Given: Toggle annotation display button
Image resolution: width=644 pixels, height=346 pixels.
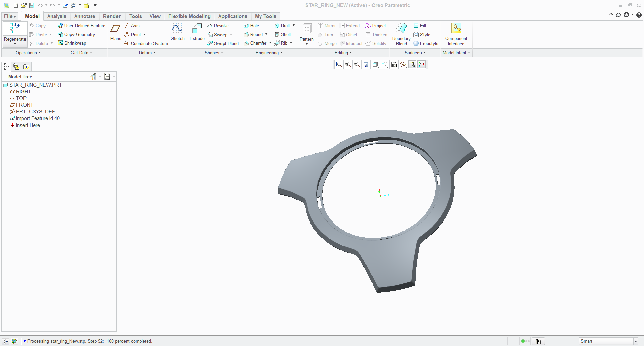Looking at the screenshot, I should point(412,64).
